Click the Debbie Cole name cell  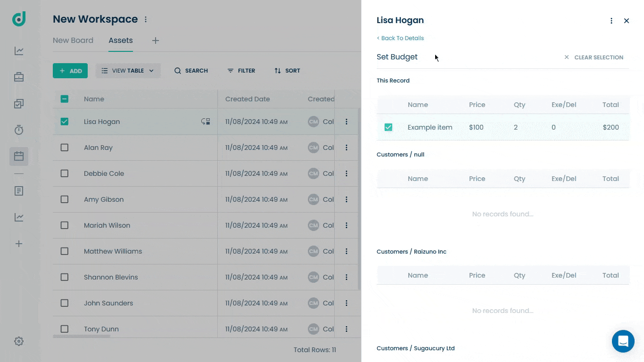click(104, 173)
